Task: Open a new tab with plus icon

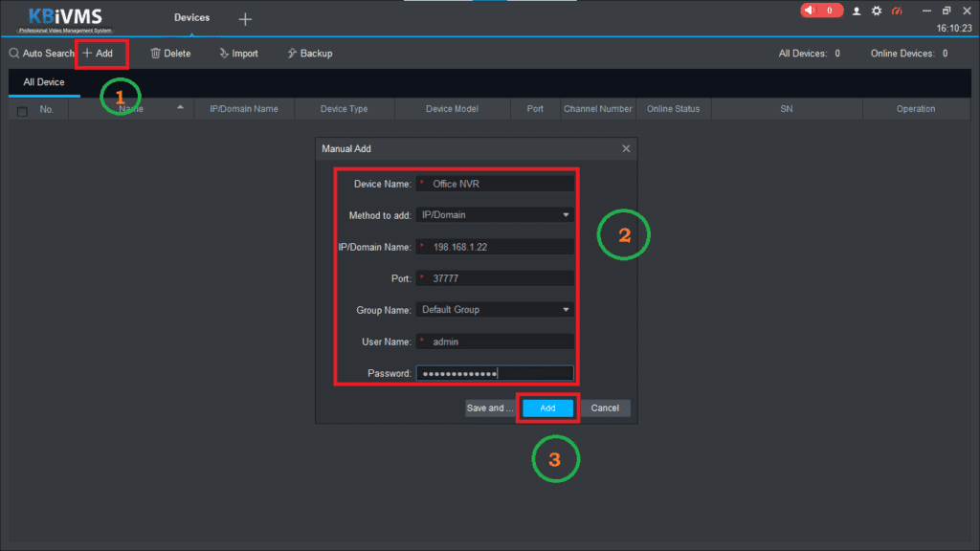Action: [x=245, y=19]
